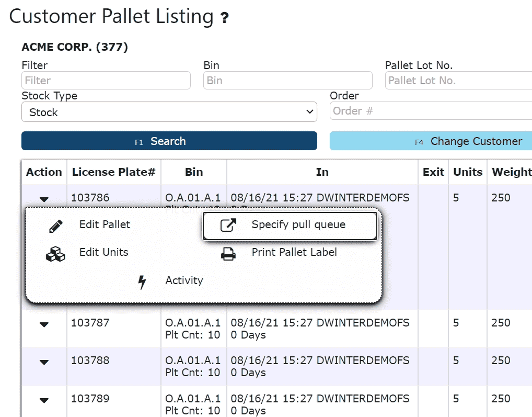Click the Change Customer button
Viewport: 532px width, 417px height.
click(431, 141)
